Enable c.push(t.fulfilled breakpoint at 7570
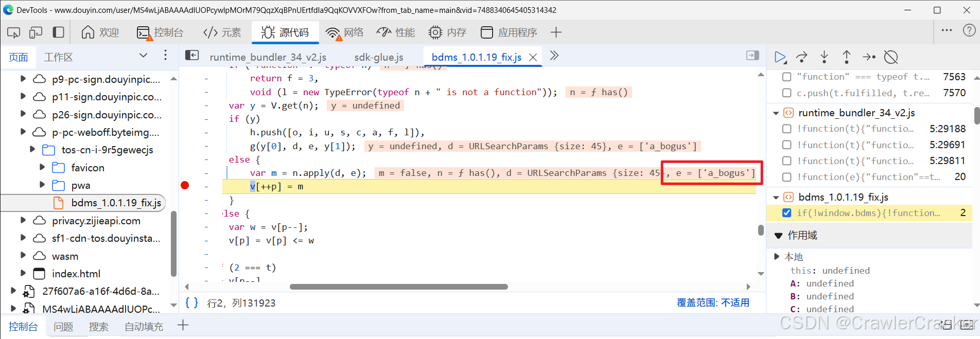This screenshot has width=980, height=339. 786,93
